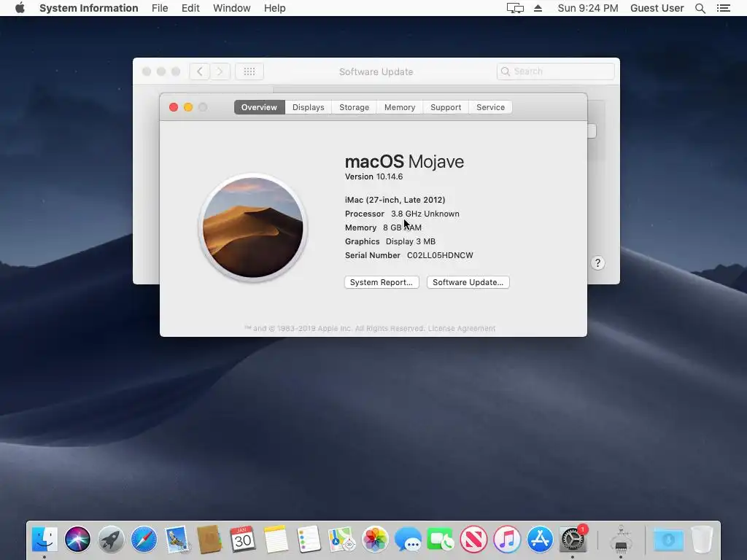Minimize the About This Mac window
Screen dimensions: 747x560
(188, 107)
